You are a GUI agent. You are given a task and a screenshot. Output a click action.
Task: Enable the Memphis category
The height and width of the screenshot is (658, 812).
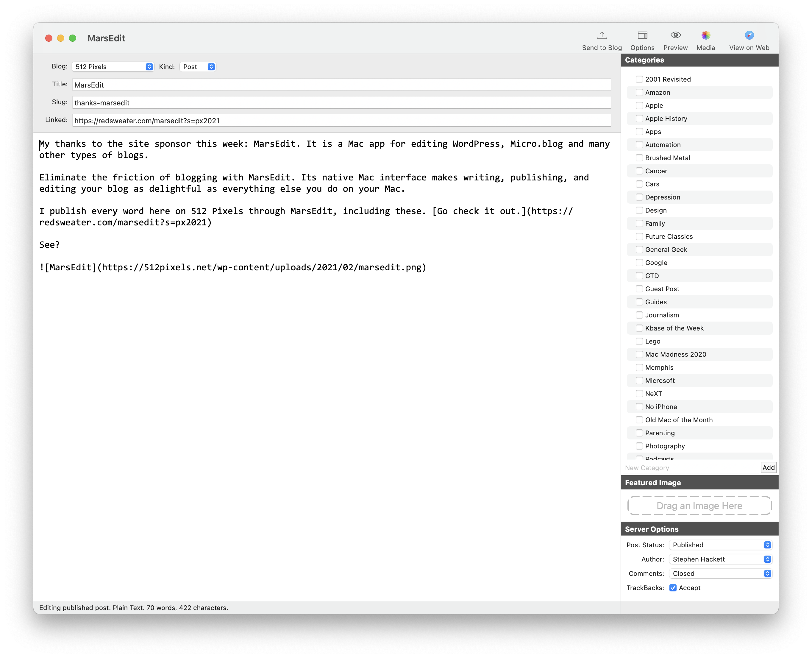tap(639, 367)
